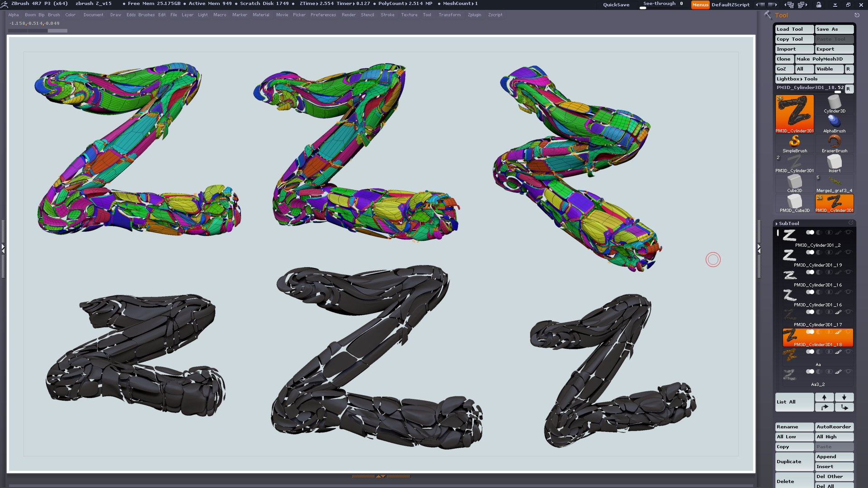
Task: Click the UI lock padlock icon
Action: pos(819,5)
